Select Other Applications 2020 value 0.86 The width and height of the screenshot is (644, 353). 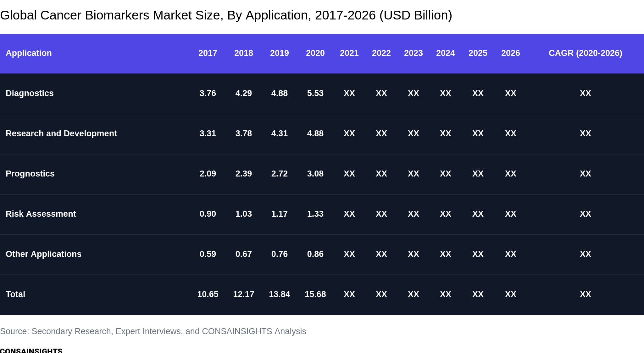pos(315,254)
